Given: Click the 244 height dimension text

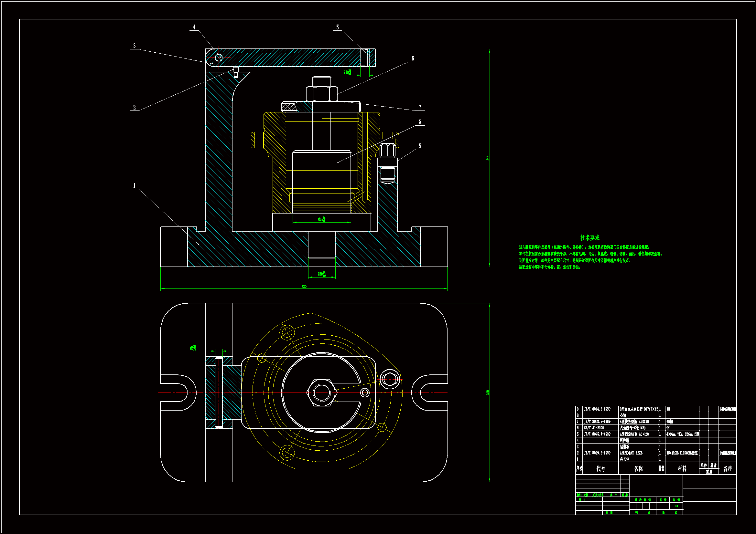Looking at the screenshot, I should (x=488, y=158).
